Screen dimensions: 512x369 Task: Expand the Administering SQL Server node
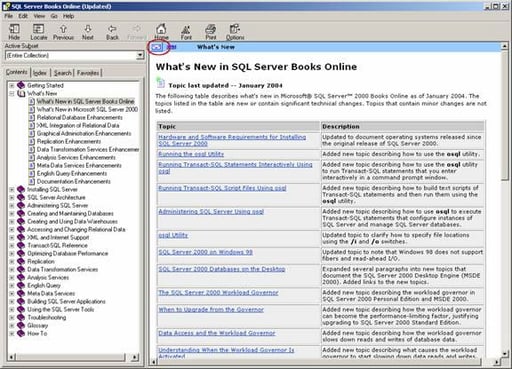12,205
